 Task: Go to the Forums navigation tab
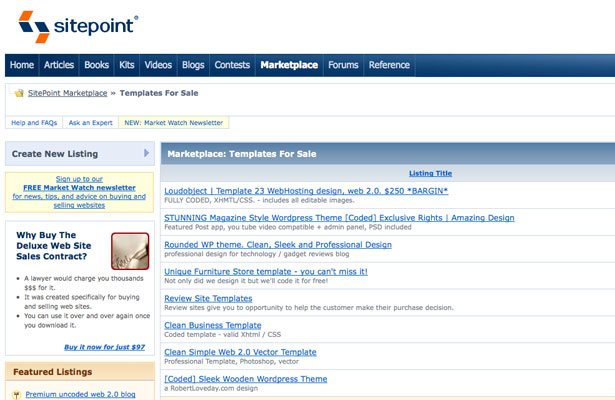point(343,65)
